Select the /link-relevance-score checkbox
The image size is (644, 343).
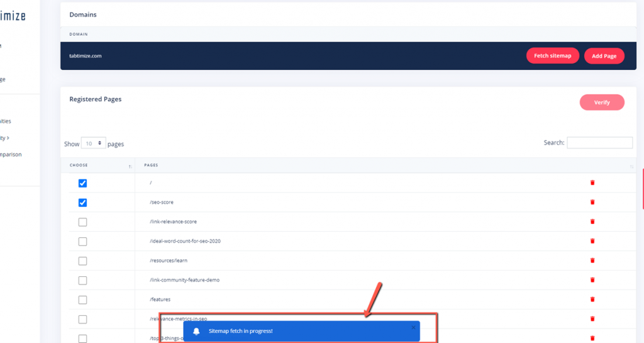[x=82, y=222]
